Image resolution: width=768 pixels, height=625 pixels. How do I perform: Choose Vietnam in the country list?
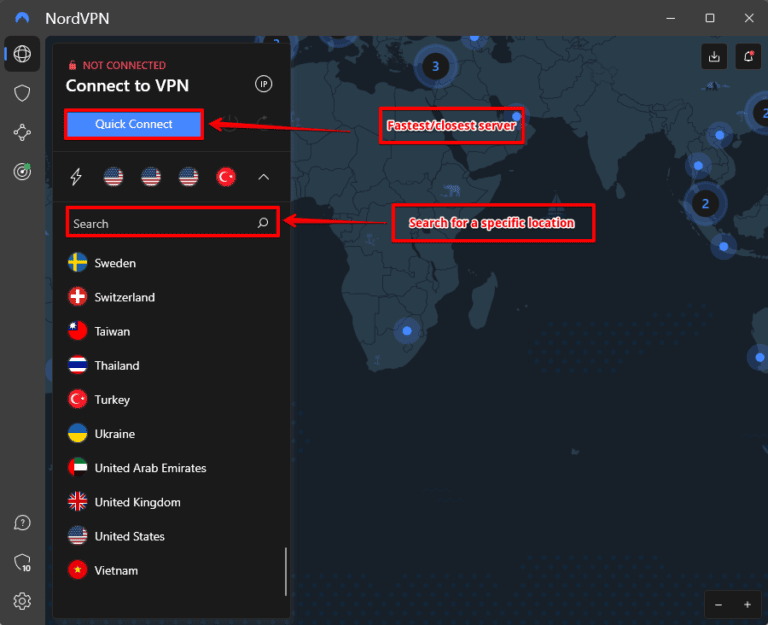pyautogui.click(x=116, y=570)
